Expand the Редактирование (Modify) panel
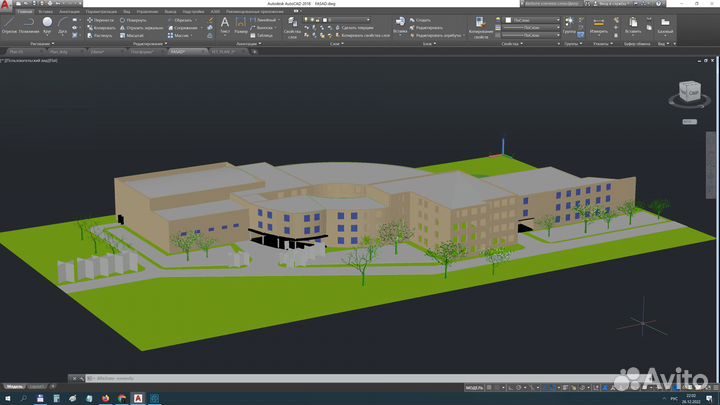 pos(150,44)
